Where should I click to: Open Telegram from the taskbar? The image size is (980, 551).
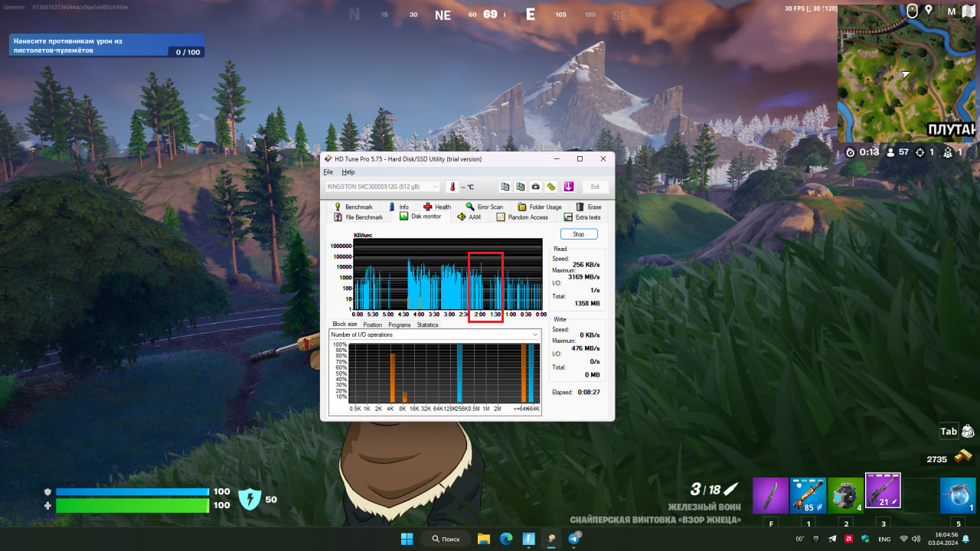[574, 539]
